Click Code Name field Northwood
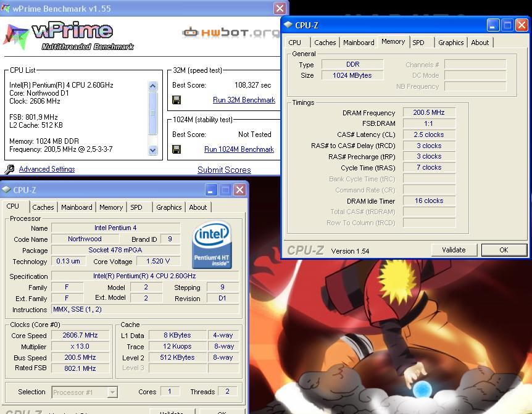The height and width of the screenshot is (414, 532). pos(85,239)
